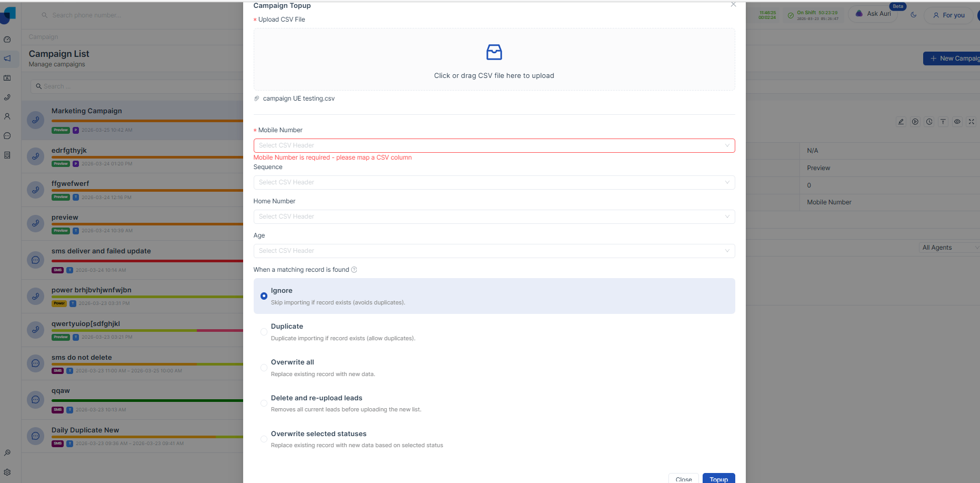Open the Age CSV header dropdown
The width and height of the screenshot is (980, 483).
coord(494,251)
